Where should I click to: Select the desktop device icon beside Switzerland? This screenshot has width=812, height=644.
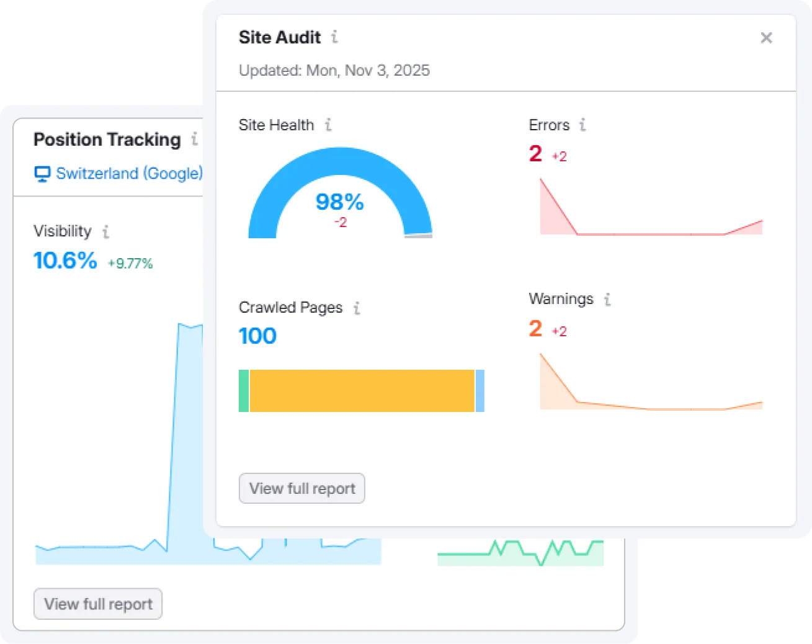(x=41, y=174)
